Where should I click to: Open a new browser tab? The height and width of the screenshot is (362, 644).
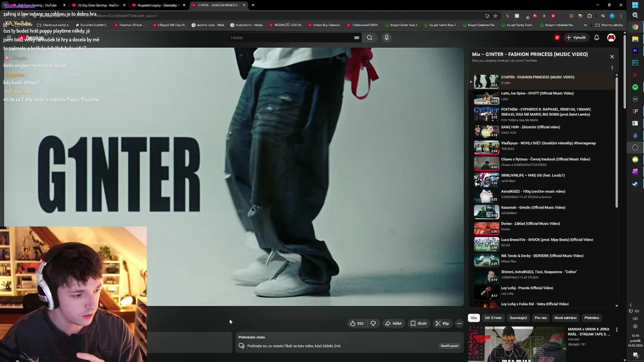[x=253, y=5]
